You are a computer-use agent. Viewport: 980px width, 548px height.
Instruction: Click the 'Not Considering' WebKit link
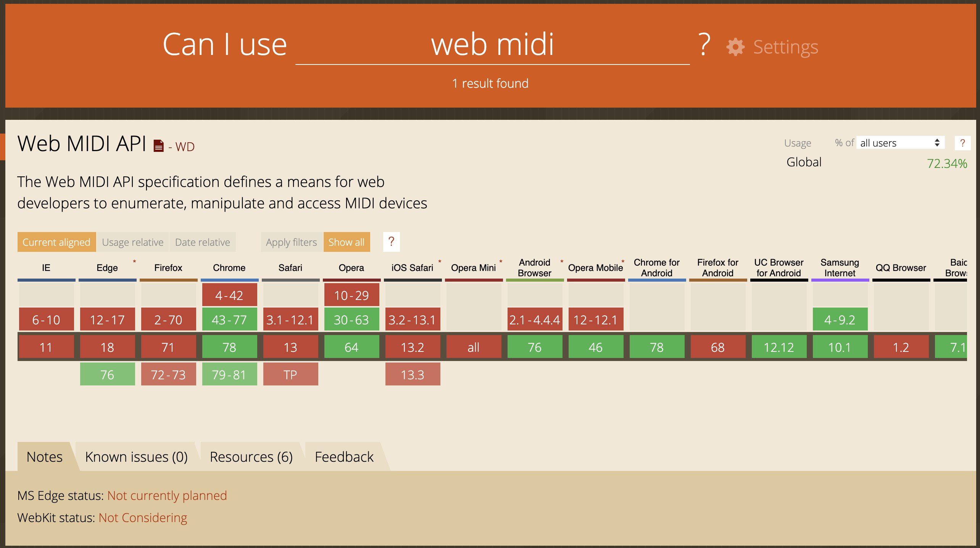coord(143,517)
